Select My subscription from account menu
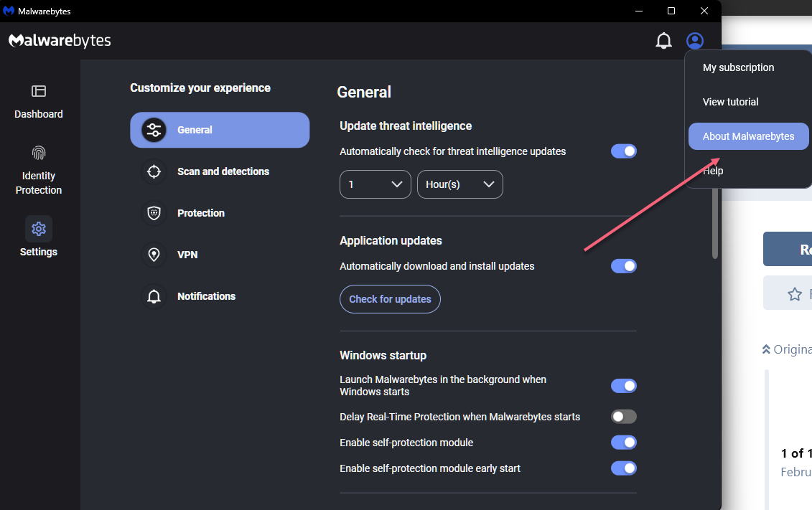Screen dimensions: 812x510 click(x=739, y=67)
